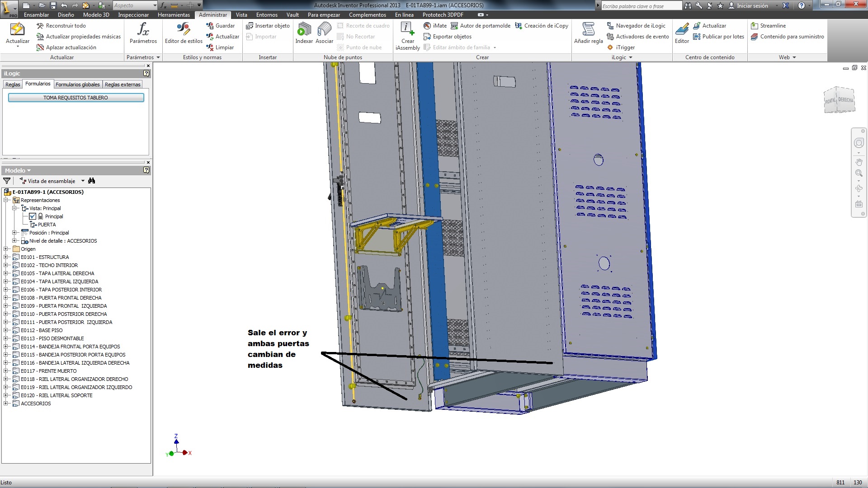Screen dimensions: 868x488
Task: Click Iniciar sesión sign-in link
Action: pyautogui.click(x=752, y=6)
